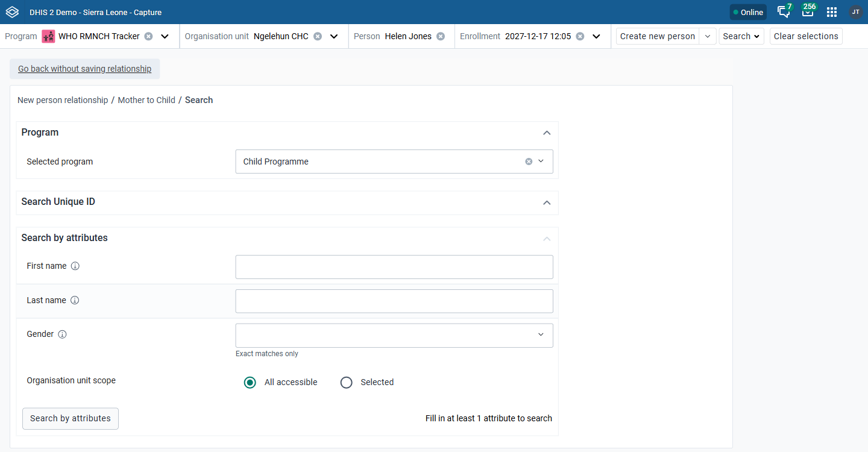The image size is (868, 452).
Task: Open the DHIS2 home logo icon
Action: coord(12,12)
